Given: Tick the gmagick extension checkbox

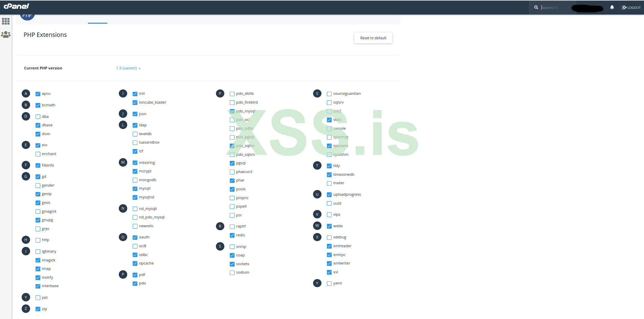Looking at the screenshot, I should [x=38, y=212].
